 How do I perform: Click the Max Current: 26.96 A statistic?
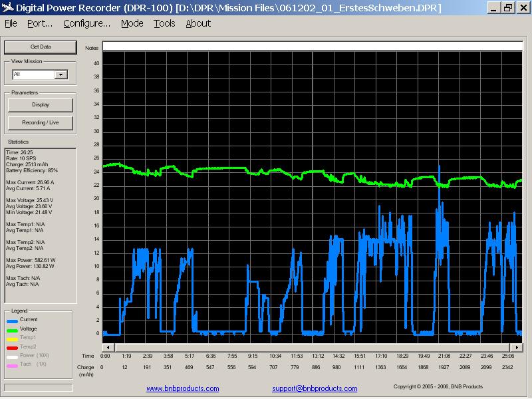coord(30,182)
